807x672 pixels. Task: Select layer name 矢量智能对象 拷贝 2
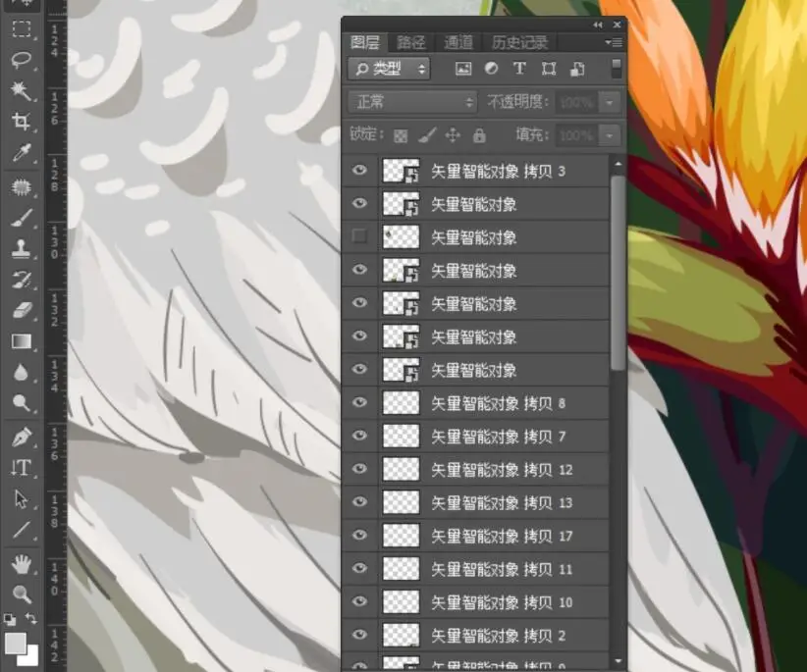[x=498, y=636]
